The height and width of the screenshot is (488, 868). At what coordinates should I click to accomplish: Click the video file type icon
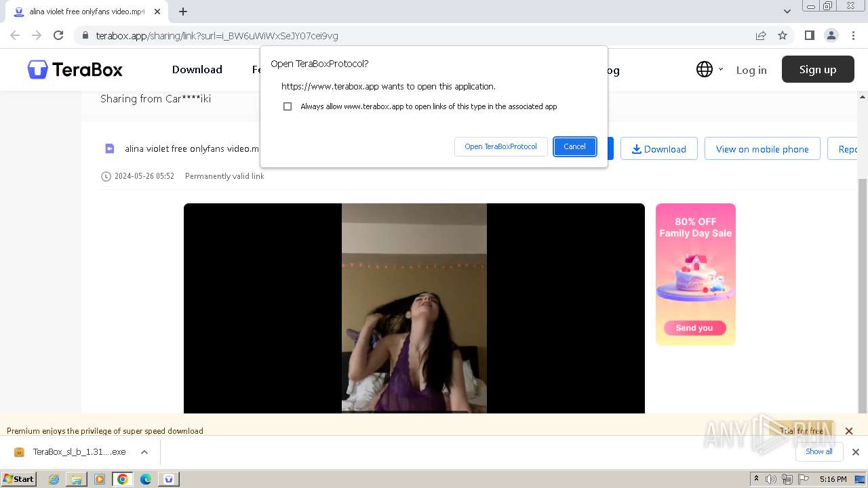(x=109, y=148)
